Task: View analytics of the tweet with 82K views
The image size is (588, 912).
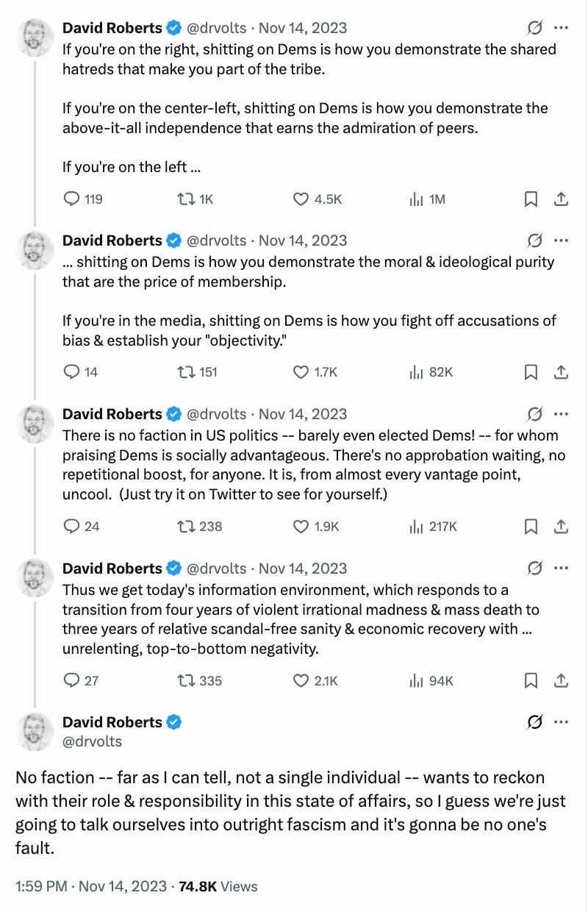Action: pos(431,372)
